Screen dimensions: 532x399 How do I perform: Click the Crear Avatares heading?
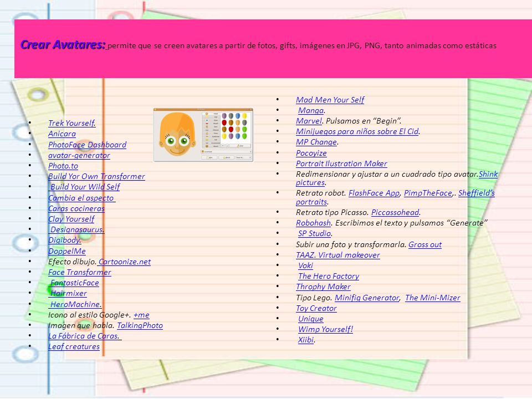(63, 44)
